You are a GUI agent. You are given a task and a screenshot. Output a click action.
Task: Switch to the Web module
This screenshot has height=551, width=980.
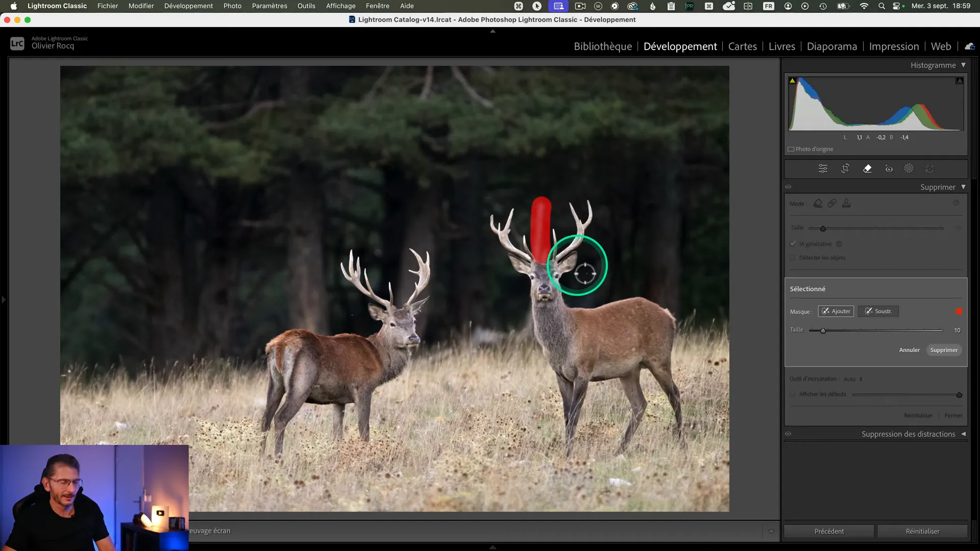(x=941, y=46)
